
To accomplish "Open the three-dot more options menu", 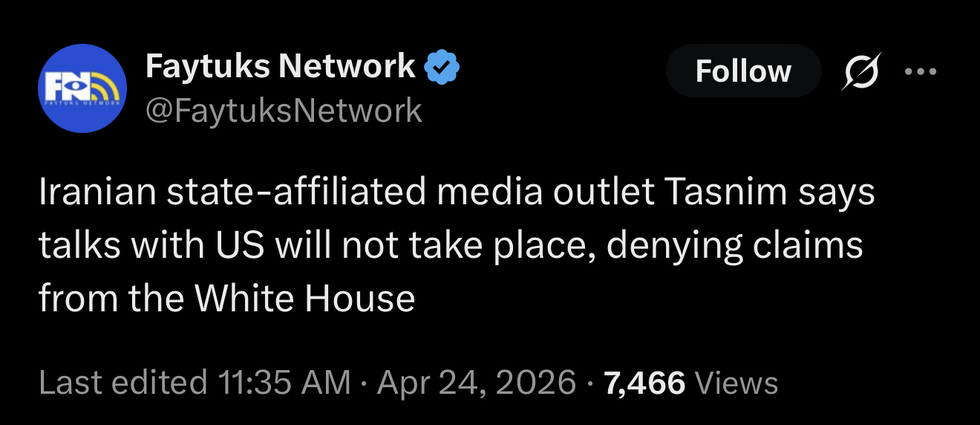I will click(x=921, y=72).
